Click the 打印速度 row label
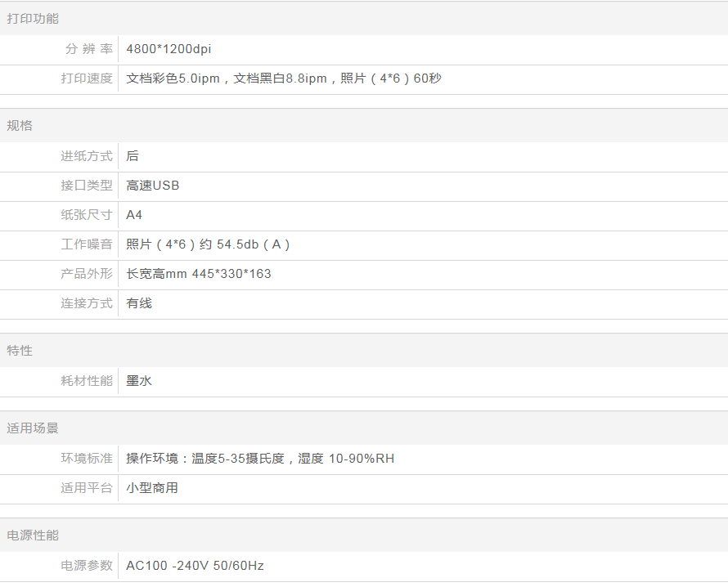Image resolution: width=728 pixels, height=587 pixels. pos(87,78)
